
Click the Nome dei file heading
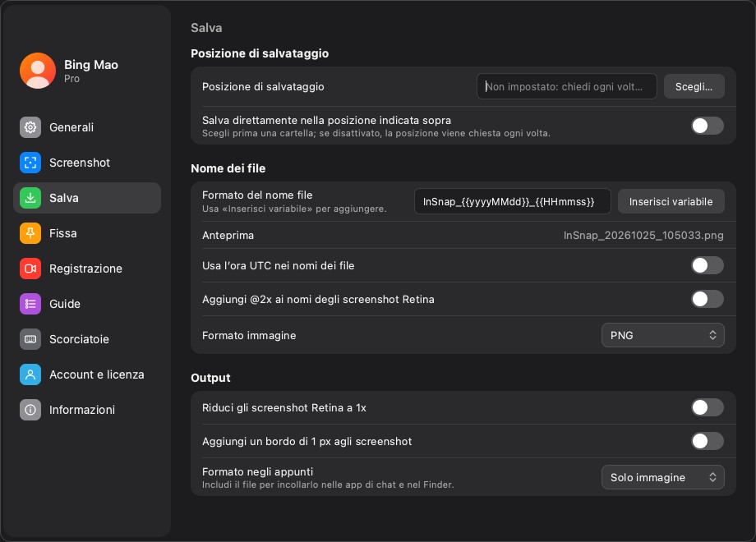tap(228, 168)
